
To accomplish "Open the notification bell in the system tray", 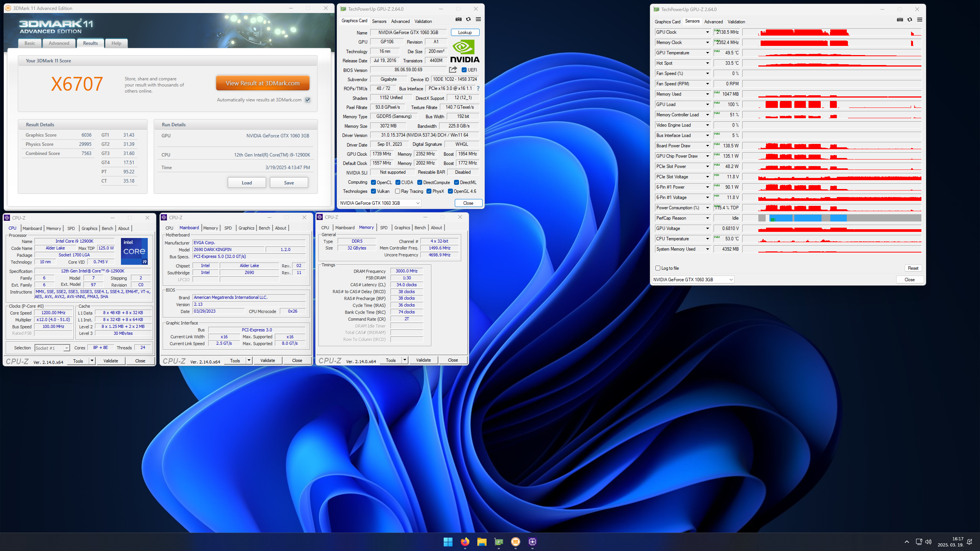I will pyautogui.click(x=970, y=542).
